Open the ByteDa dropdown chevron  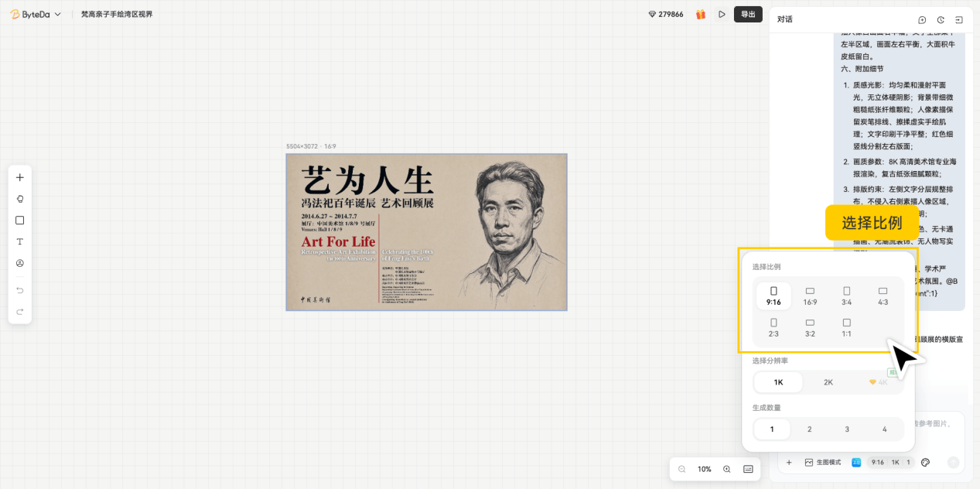[x=58, y=14]
